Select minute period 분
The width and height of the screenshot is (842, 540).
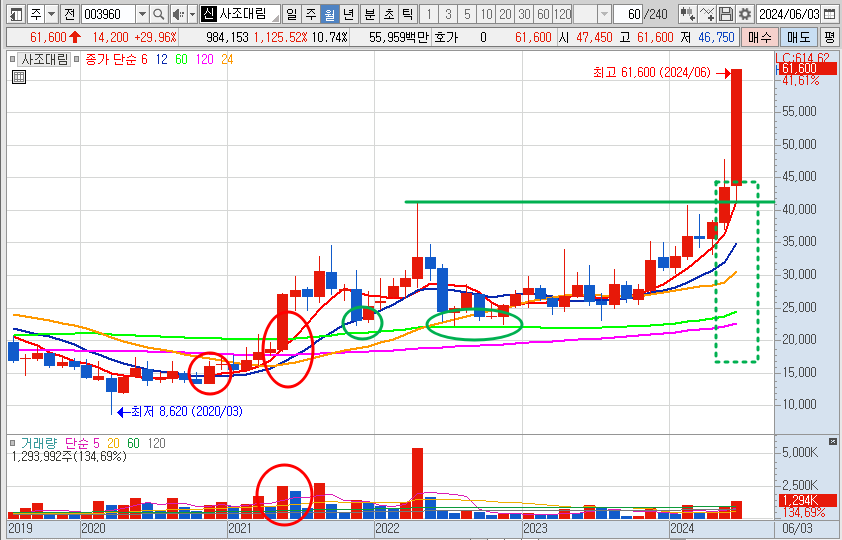[369, 14]
